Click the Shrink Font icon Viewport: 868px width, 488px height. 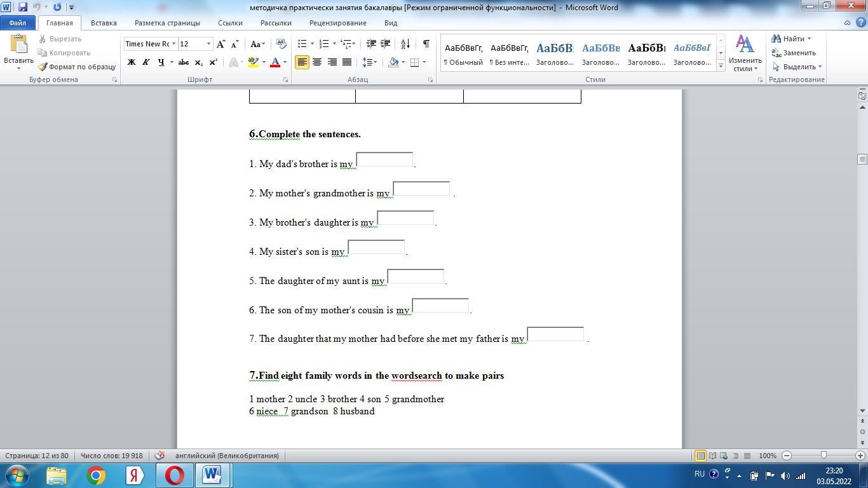[234, 44]
